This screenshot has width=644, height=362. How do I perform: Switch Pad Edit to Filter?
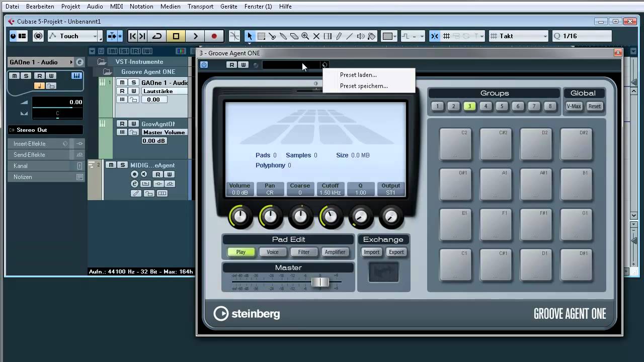click(304, 252)
